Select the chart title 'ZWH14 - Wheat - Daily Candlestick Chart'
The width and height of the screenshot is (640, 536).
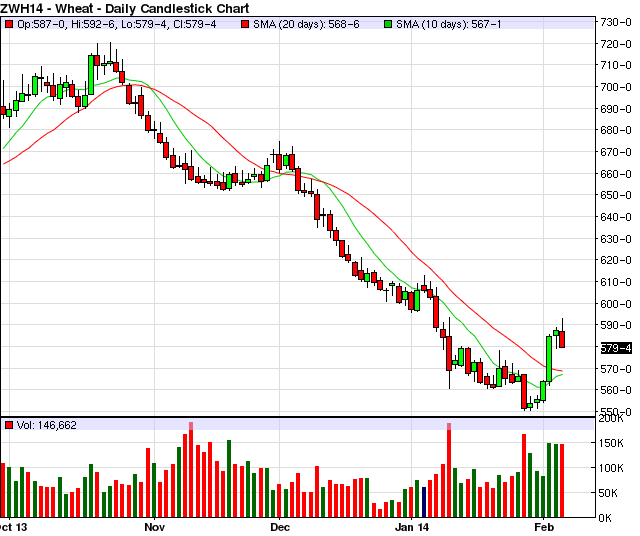point(125,8)
